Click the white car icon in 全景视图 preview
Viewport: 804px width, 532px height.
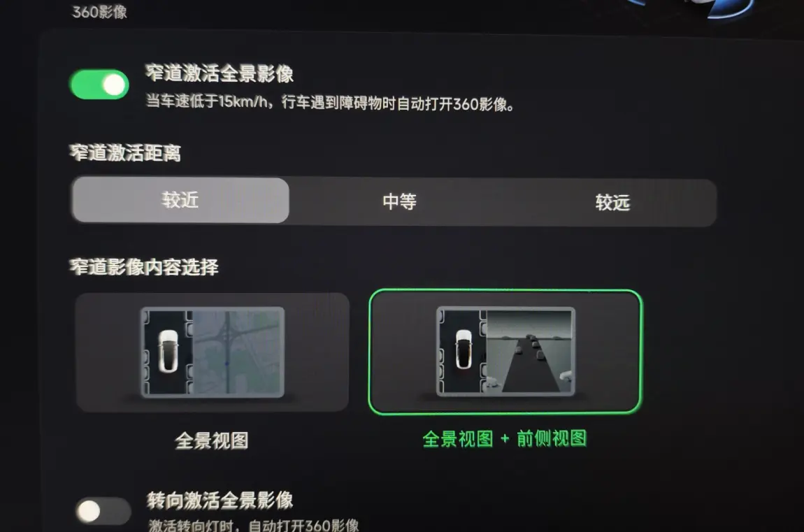click(x=168, y=351)
